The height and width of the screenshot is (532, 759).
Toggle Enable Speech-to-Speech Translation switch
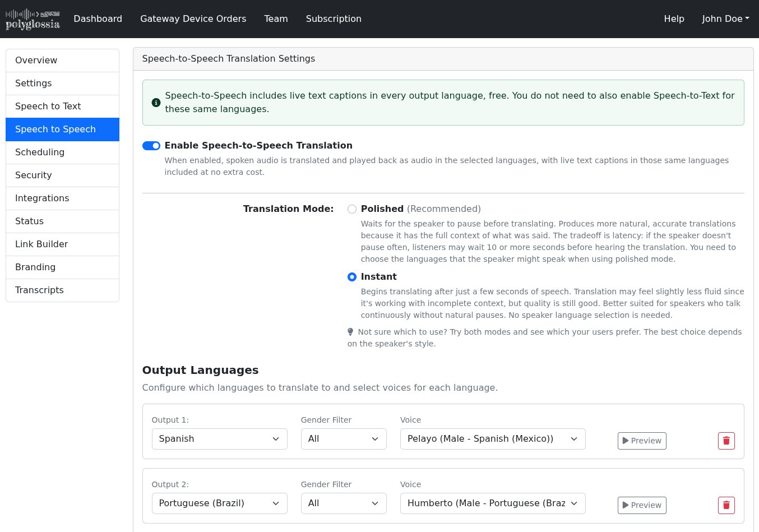click(151, 146)
